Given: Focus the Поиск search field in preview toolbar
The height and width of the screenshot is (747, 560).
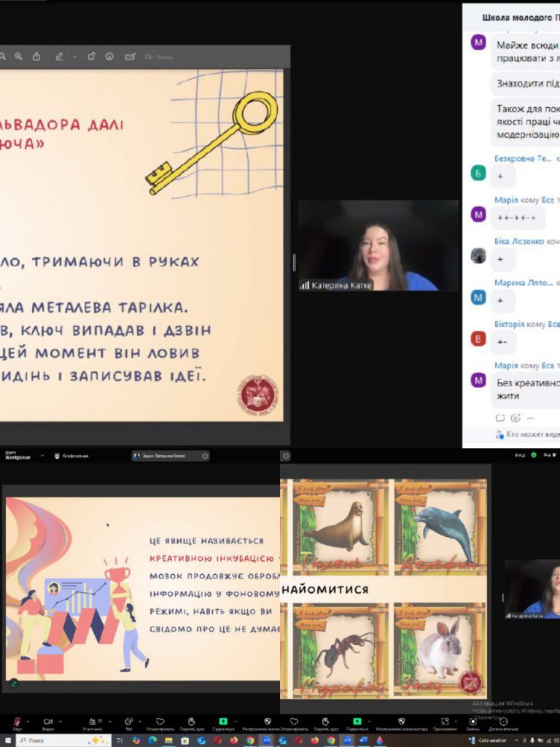Looking at the screenshot, I should point(160,57).
